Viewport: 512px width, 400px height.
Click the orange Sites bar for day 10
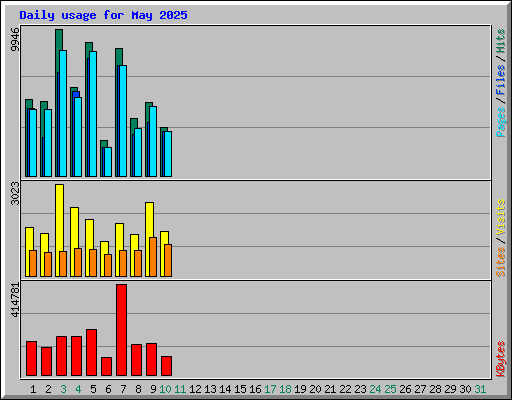click(168, 260)
